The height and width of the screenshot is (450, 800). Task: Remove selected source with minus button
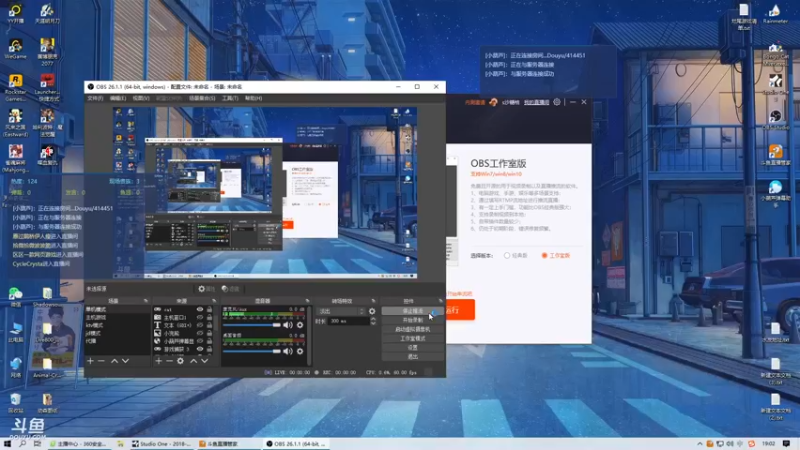click(x=169, y=361)
